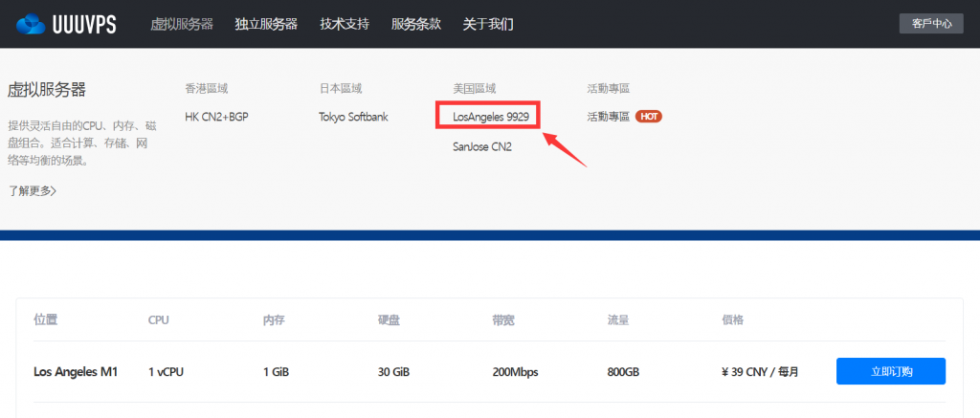Screen dimensions: 980x418
Task: Click the 日本區域 heading
Action: [341, 89]
